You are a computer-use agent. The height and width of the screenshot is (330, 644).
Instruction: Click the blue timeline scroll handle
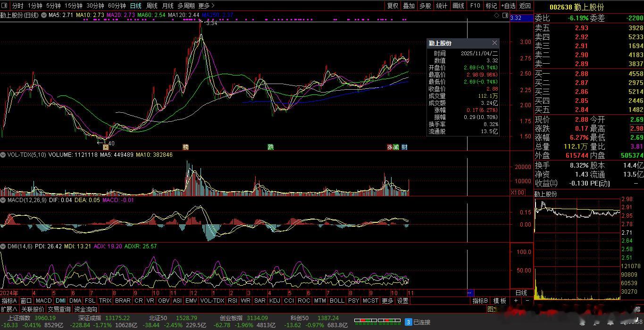pos(470,293)
